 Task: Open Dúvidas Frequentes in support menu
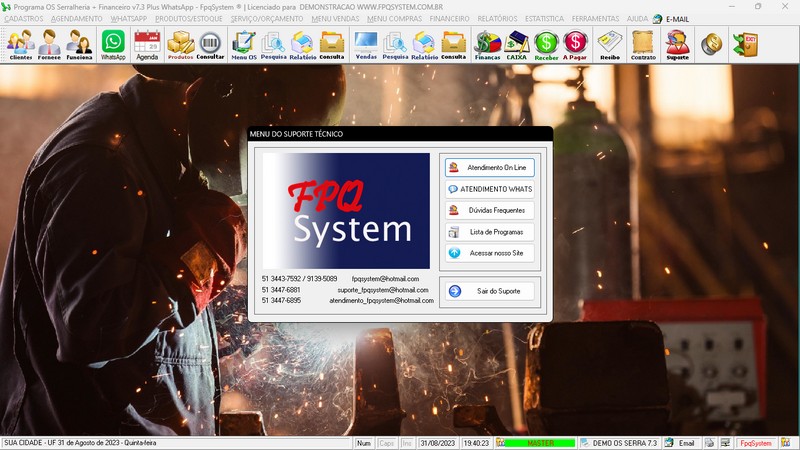pos(490,210)
